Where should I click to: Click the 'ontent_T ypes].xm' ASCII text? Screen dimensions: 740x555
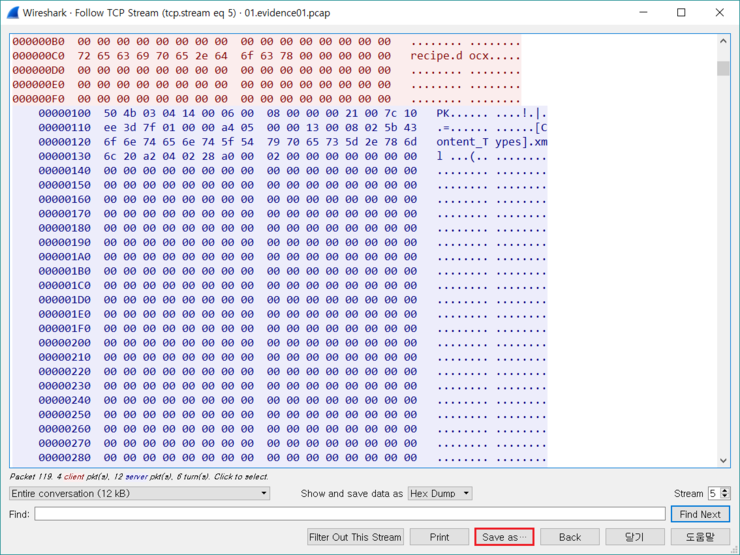492,142
